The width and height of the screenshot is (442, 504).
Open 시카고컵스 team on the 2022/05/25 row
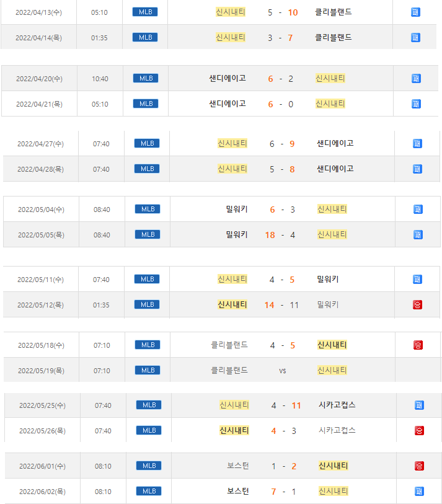pyautogui.click(x=337, y=405)
